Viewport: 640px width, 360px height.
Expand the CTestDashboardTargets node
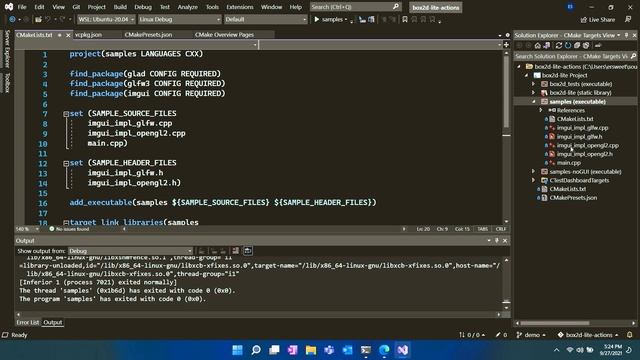[x=533, y=180]
